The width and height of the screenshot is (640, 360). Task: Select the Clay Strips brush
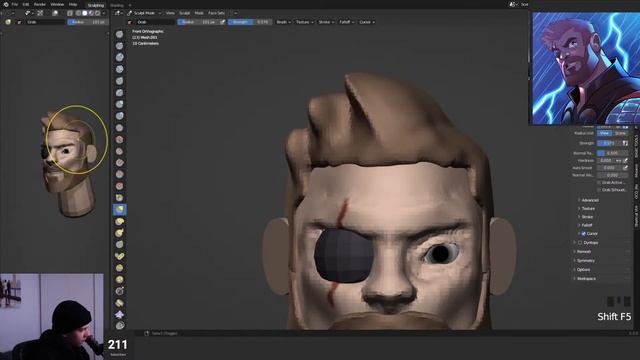[x=120, y=69]
